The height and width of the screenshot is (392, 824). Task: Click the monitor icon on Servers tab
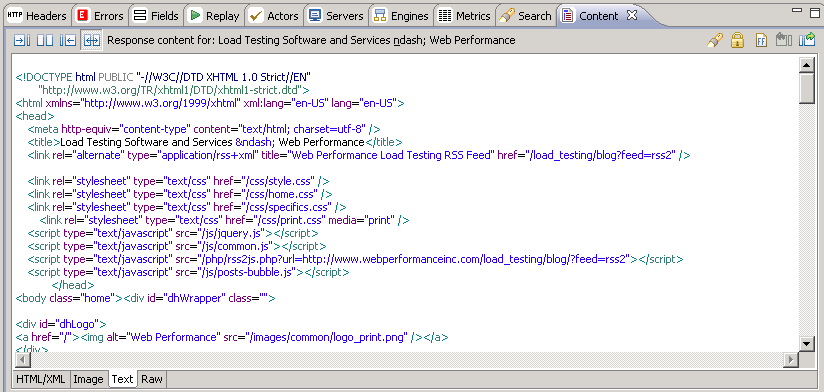tap(315, 16)
